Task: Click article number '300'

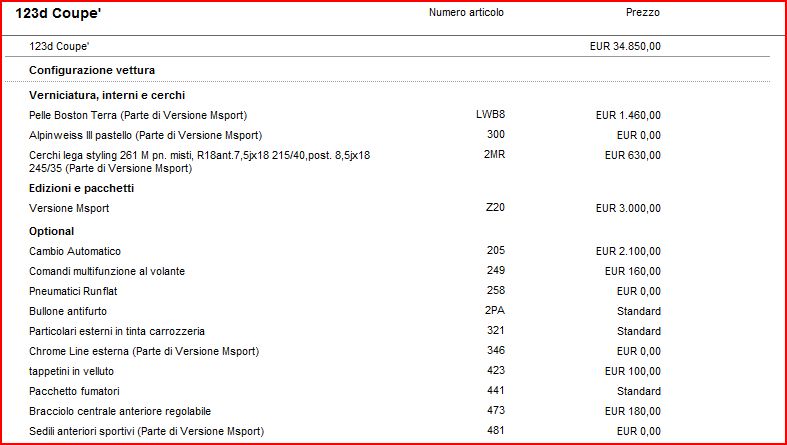Action: (x=496, y=134)
